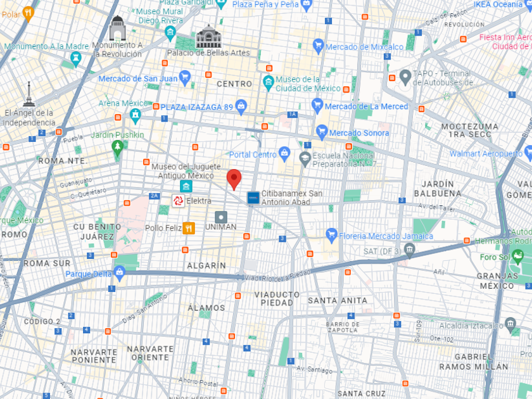This screenshot has height=399, width=532.
Task: Open the Portal Centro text label
Action: tap(253, 155)
